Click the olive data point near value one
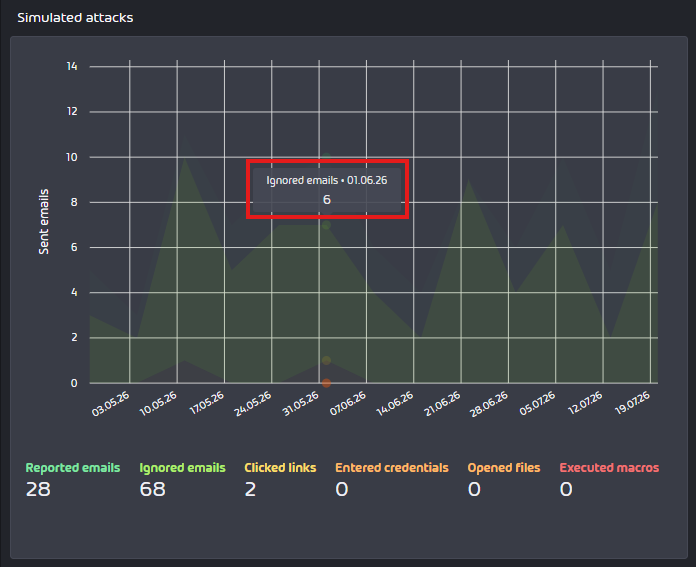The image size is (696, 567). (326, 360)
